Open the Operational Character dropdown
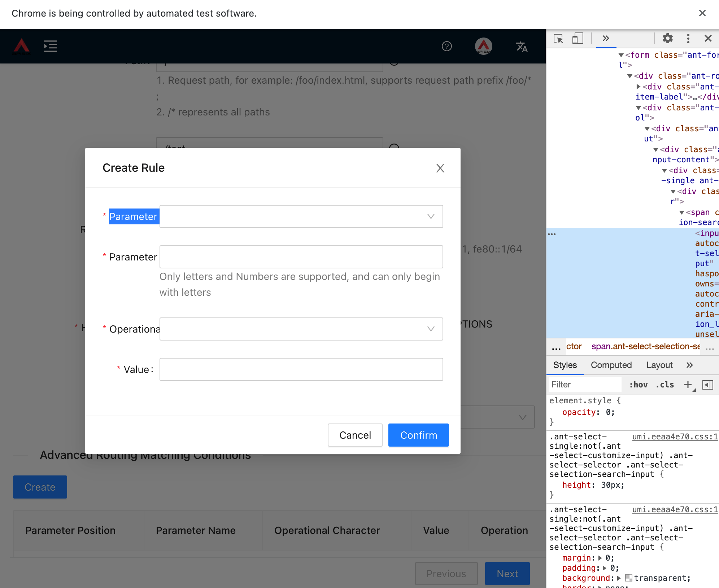The image size is (719, 588). pyautogui.click(x=301, y=329)
